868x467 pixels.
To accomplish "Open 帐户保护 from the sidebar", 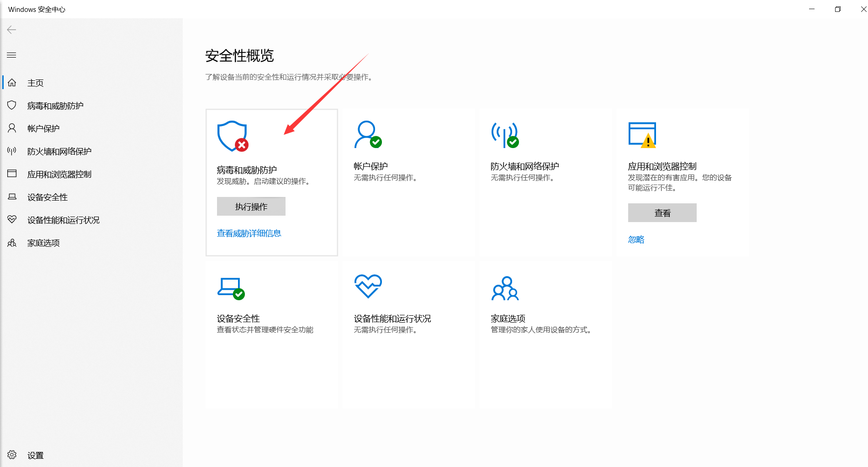I will (43, 128).
